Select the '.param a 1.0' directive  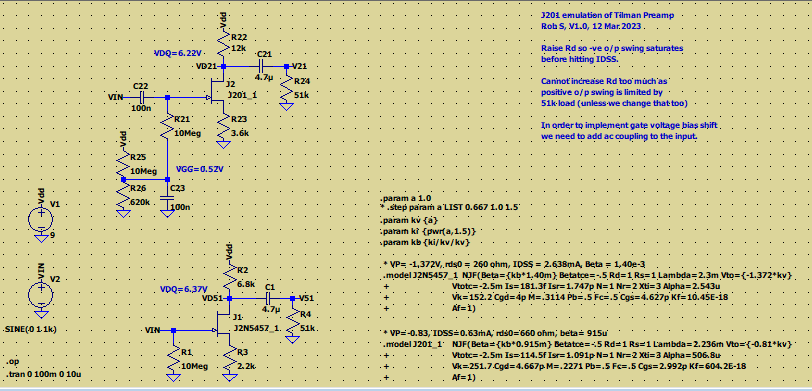click(406, 198)
